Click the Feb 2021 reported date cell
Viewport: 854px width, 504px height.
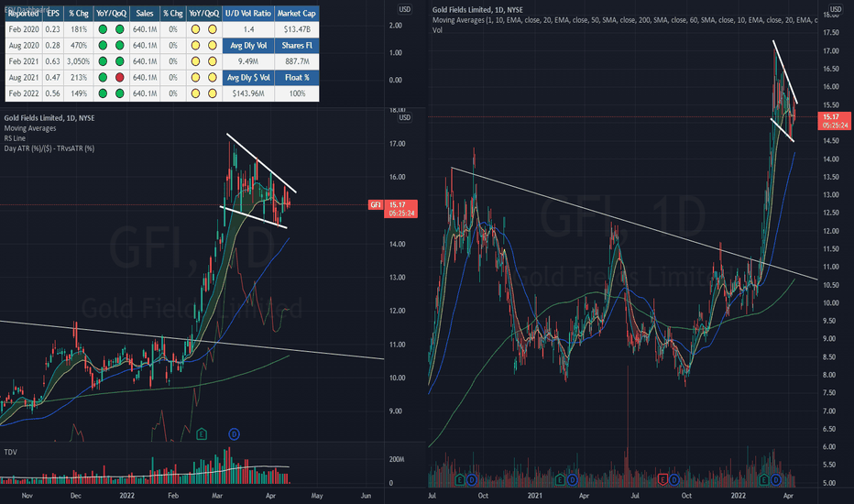(x=24, y=61)
